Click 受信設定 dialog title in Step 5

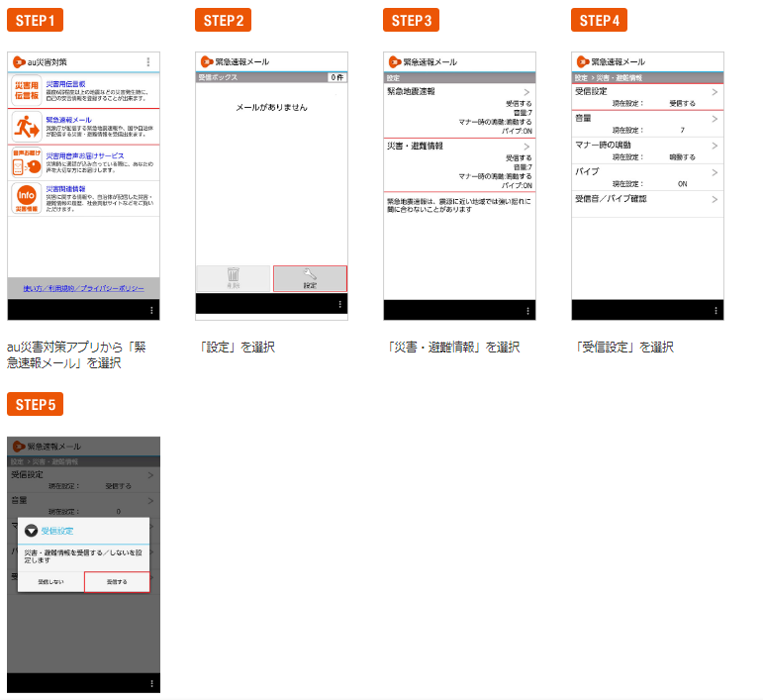click(x=57, y=531)
